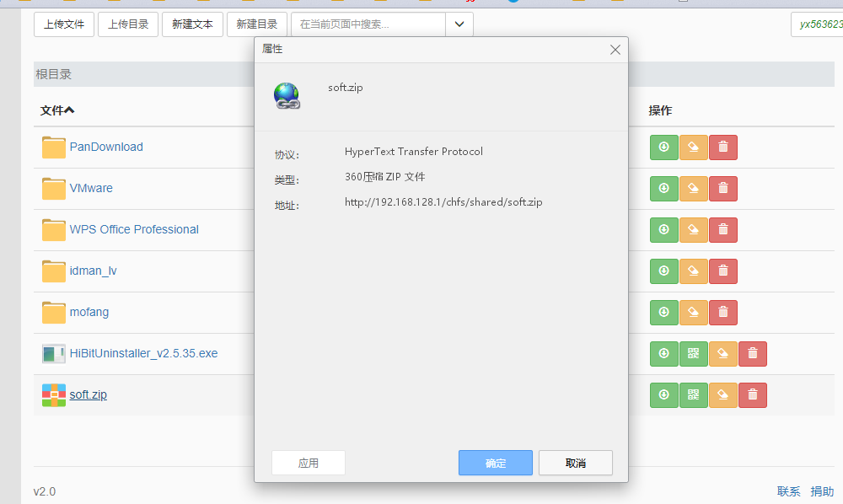Rename soft.zip with orange icon

722,395
